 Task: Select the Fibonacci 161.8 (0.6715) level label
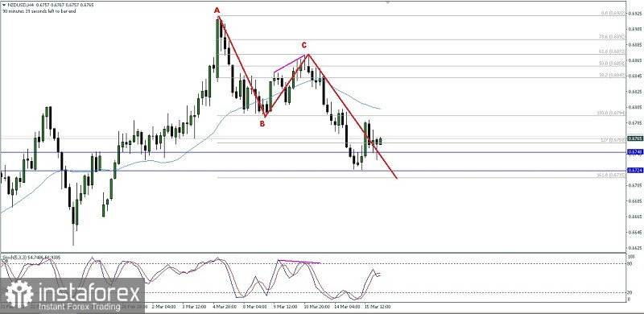[x=612, y=175]
